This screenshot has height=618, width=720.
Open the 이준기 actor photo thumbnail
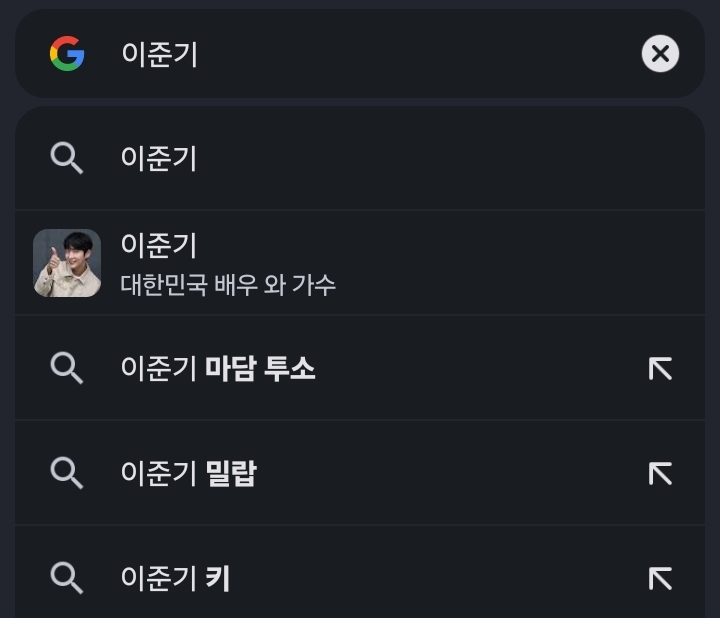coord(67,263)
